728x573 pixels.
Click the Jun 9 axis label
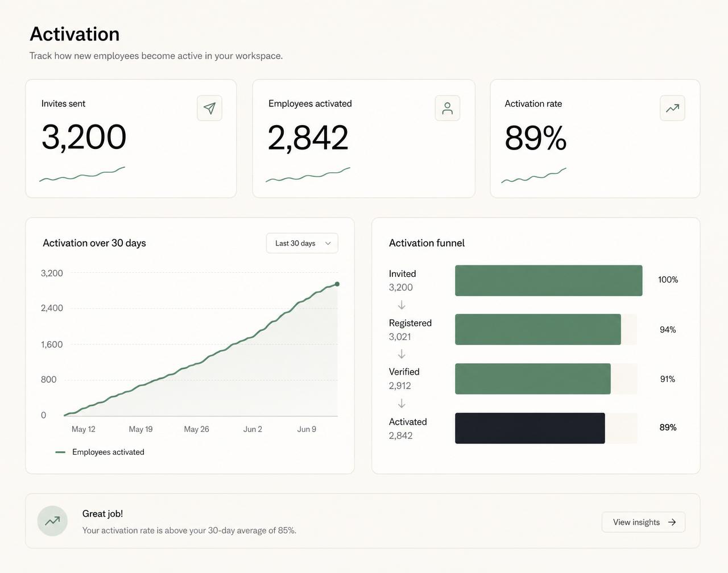coord(307,429)
